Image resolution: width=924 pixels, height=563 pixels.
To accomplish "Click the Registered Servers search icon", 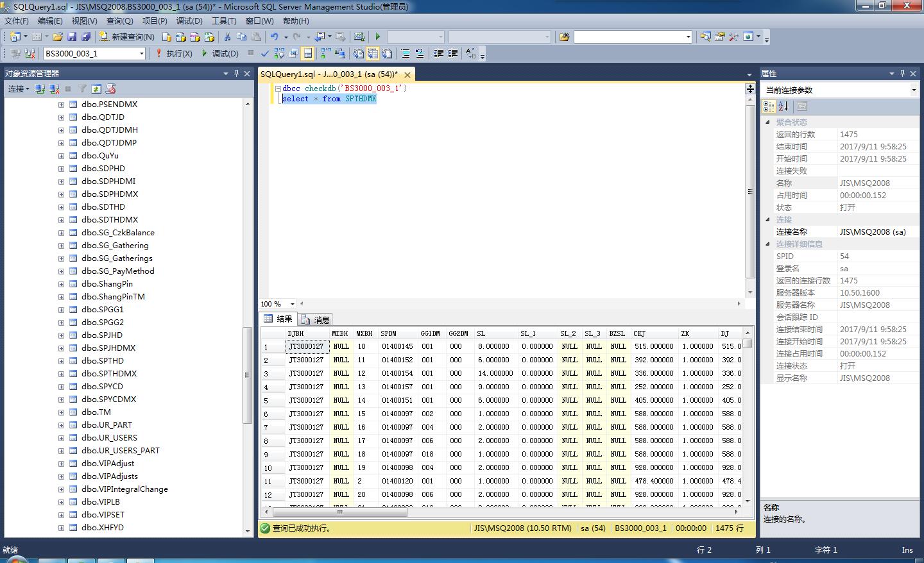I will (x=706, y=37).
